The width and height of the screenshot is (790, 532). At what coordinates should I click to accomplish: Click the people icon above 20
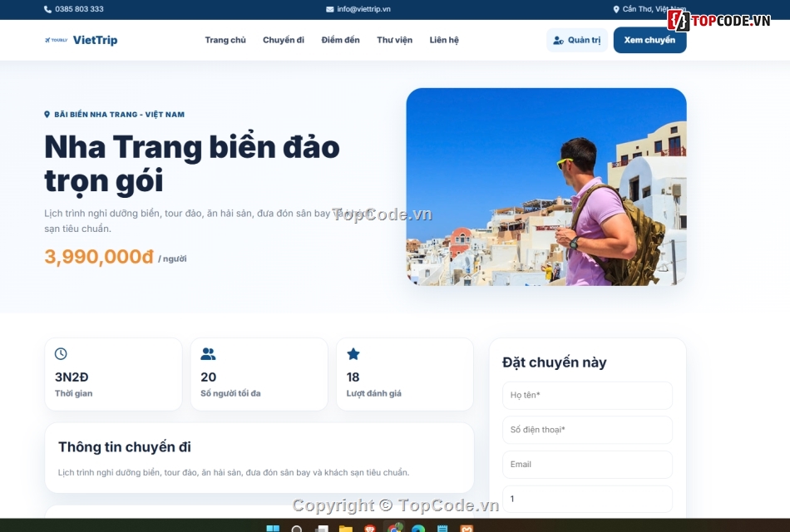pyautogui.click(x=208, y=353)
